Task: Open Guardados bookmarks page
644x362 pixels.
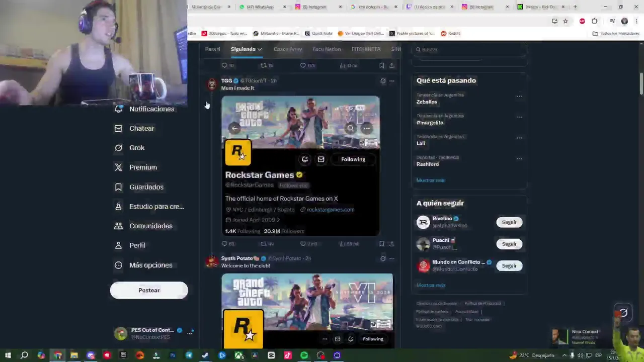Action: [x=139, y=187]
